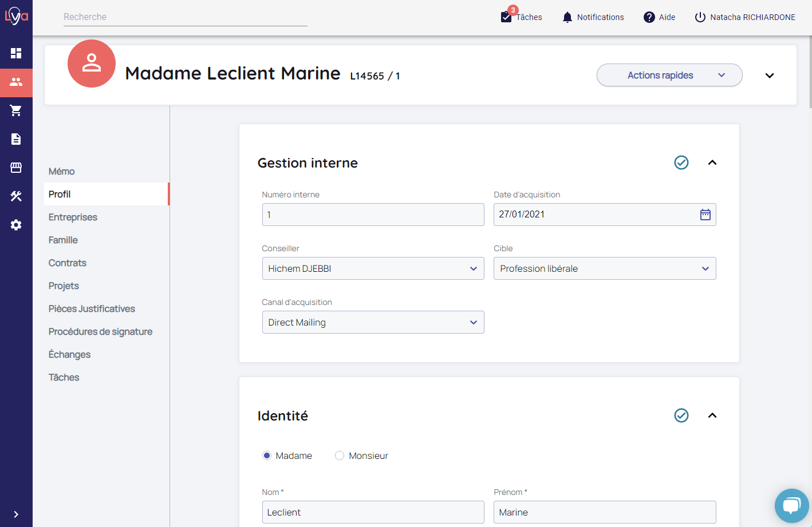812x527 pixels.
Task: Open the Projets section
Action: coord(64,286)
